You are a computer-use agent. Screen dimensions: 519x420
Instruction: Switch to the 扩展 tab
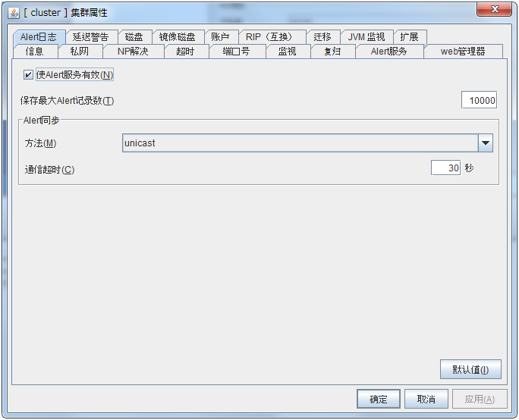tap(410, 37)
